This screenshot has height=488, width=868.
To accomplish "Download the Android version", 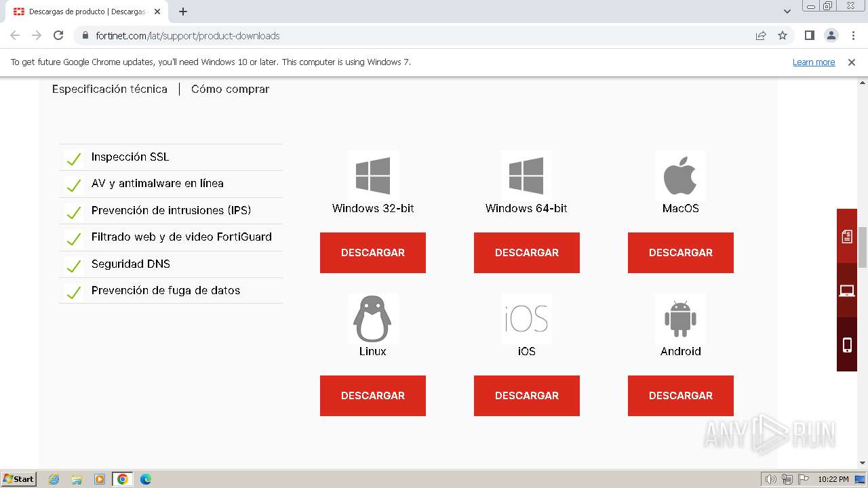I will (x=681, y=396).
